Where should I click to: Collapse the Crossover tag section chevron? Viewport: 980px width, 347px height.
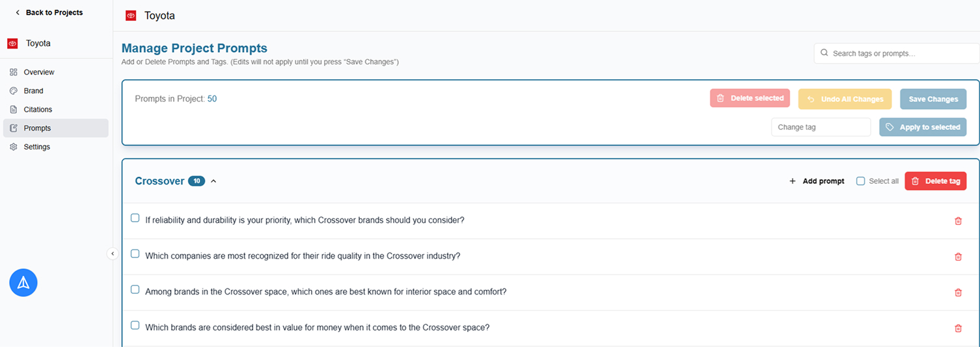tap(213, 181)
